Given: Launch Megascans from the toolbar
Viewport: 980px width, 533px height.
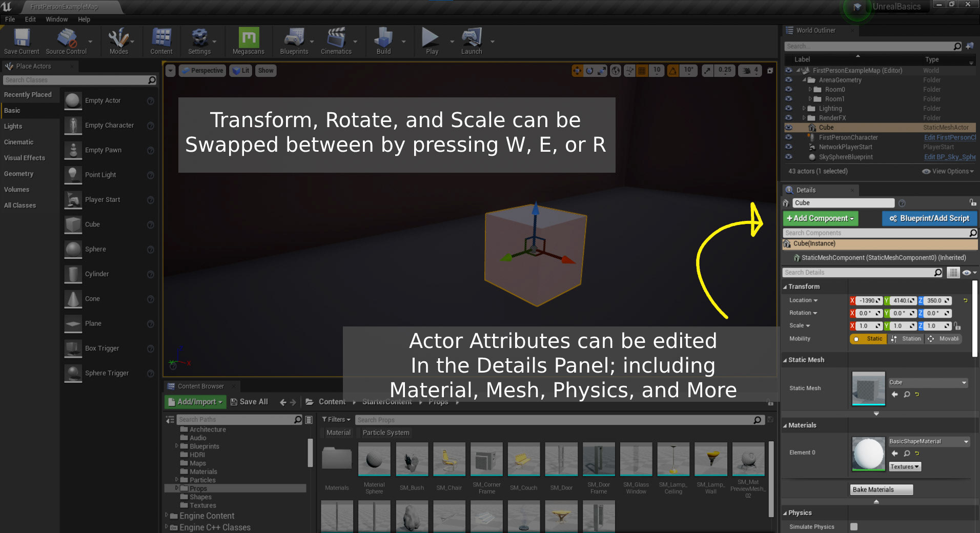Looking at the screenshot, I should pyautogui.click(x=249, y=41).
